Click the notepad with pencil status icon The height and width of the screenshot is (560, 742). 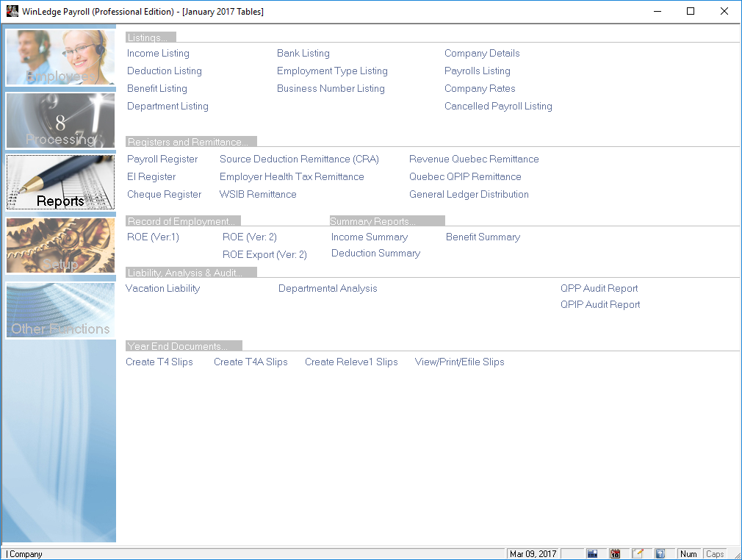tap(638, 553)
